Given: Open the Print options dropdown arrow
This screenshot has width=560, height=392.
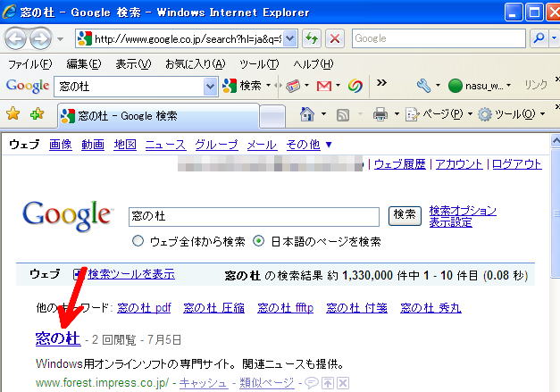Looking at the screenshot, I should pyautogui.click(x=397, y=114).
